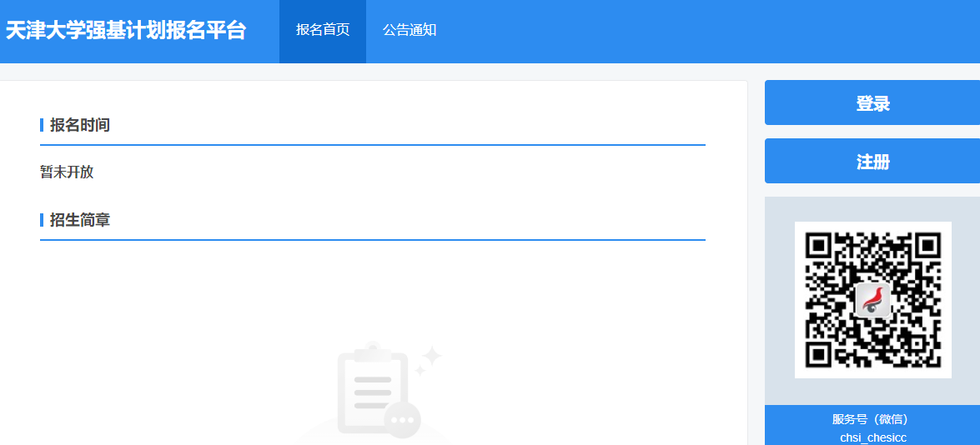Click the red bird logo inside QR code
This screenshot has height=445, width=980.
(x=873, y=300)
